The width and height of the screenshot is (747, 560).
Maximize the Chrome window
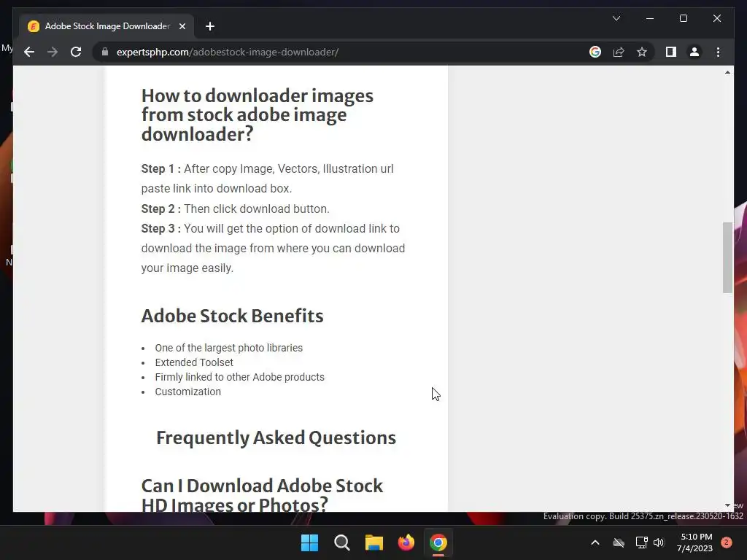pos(683,18)
